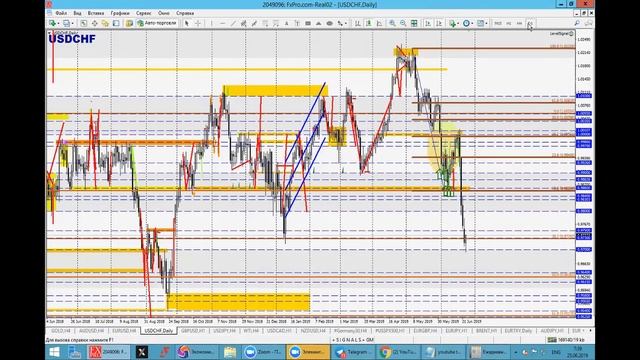Select the ellipse drawing tool
Screen dimensions: 640x360
[x=329, y=23]
